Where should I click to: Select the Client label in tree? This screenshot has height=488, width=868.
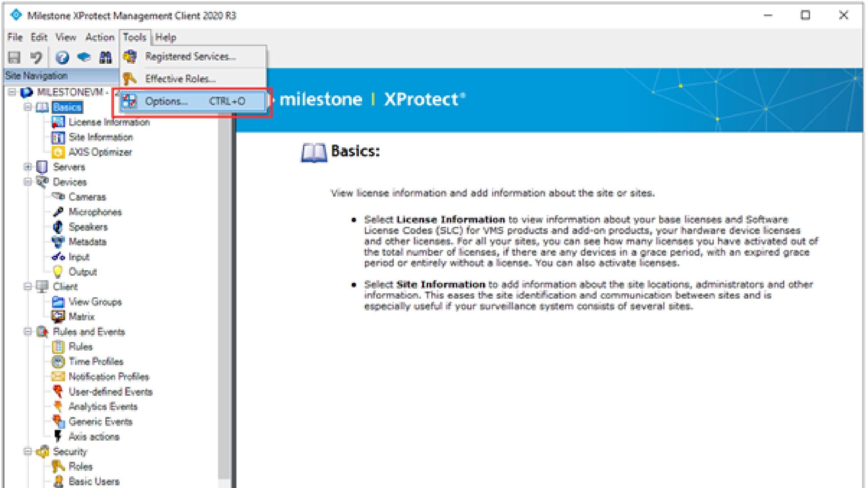65,286
